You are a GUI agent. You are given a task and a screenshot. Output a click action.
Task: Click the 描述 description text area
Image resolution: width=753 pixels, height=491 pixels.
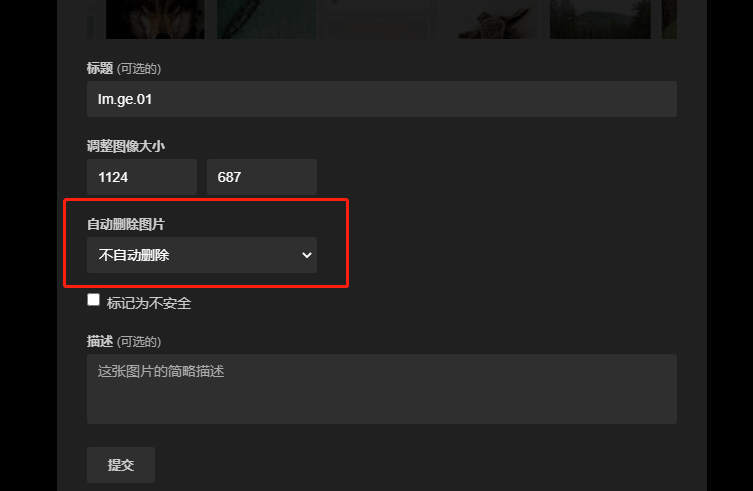pos(382,389)
